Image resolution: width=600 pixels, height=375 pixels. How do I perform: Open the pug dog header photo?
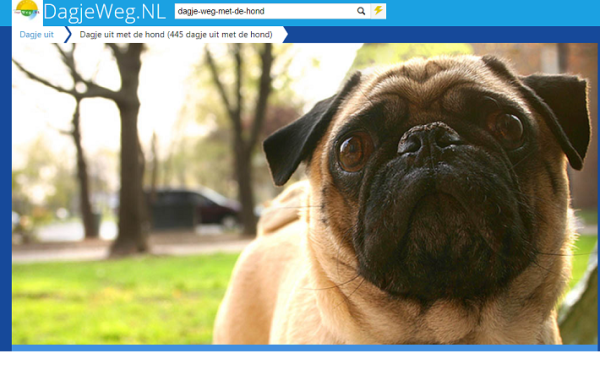click(305, 194)
